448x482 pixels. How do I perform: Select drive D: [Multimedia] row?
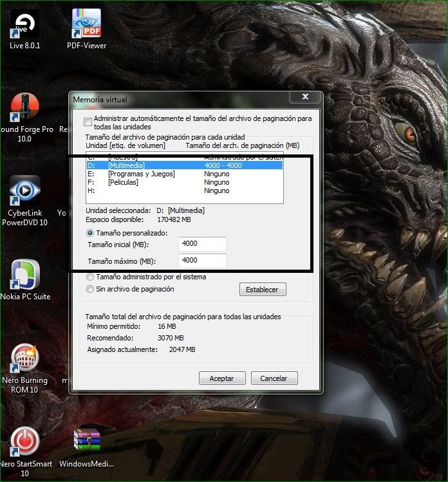pyautogui.click(x=185, y=165)
